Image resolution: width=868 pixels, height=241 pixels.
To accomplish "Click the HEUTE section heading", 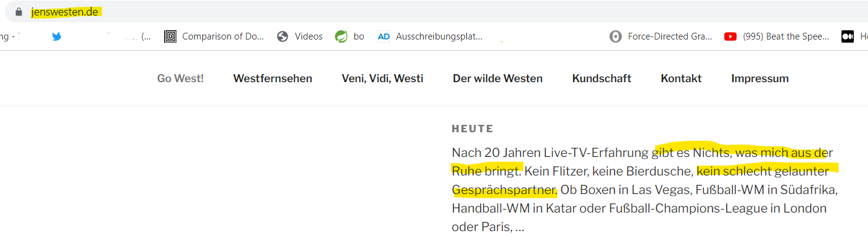I will tap(473, 129).
